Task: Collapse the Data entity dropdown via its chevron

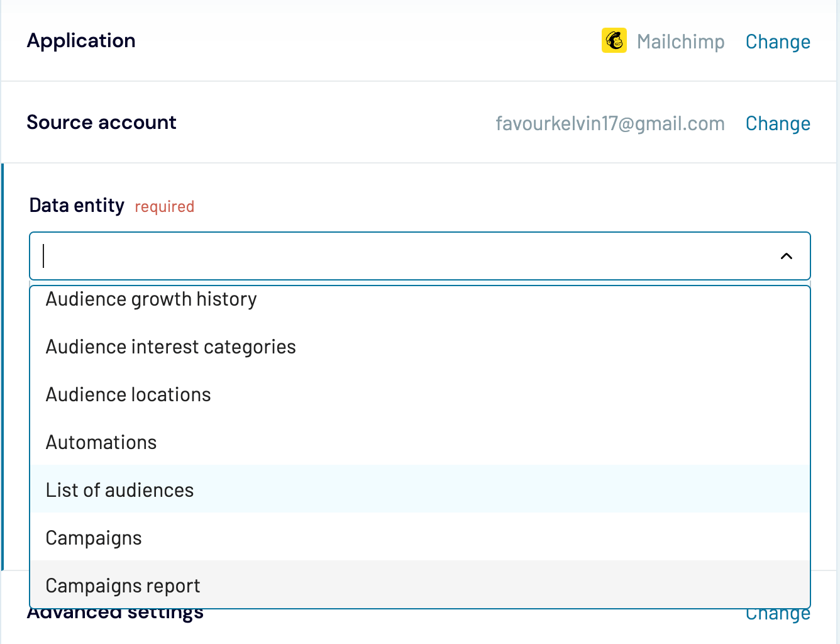Action: 785,257
